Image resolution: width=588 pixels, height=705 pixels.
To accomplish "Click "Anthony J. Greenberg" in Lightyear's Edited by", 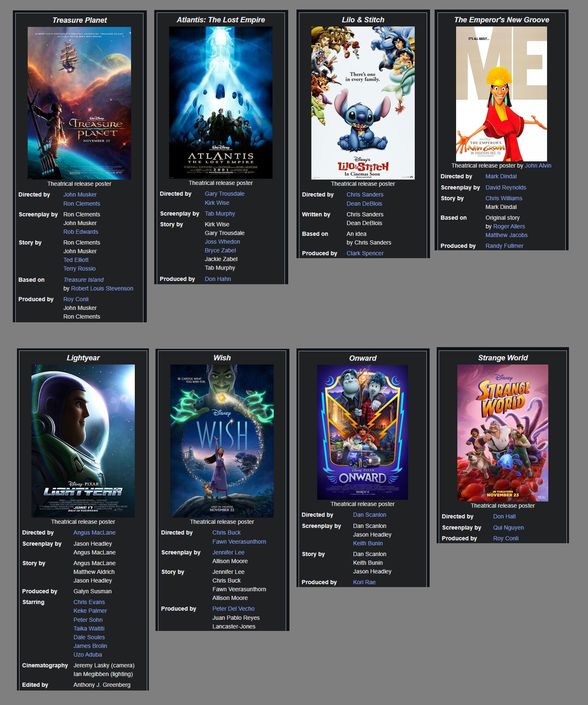I will [102, 685].
